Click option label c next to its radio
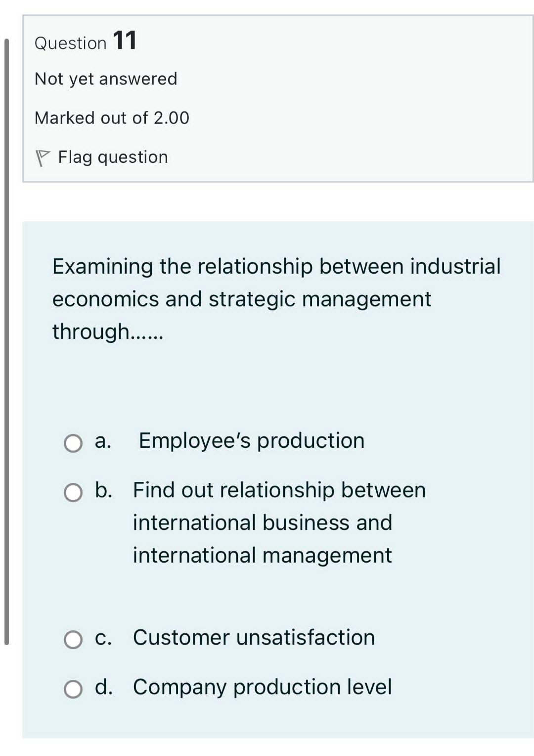This screenshot has height=756, width=534. (x=103, y=638)
